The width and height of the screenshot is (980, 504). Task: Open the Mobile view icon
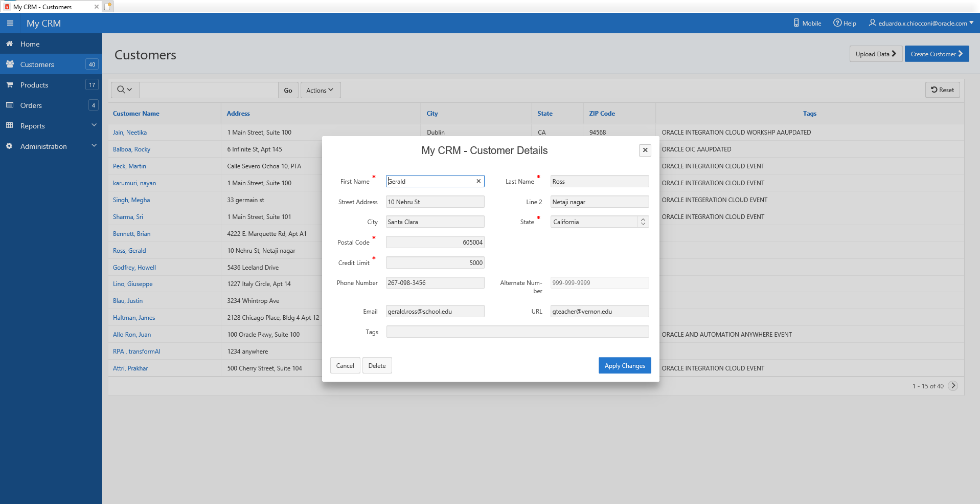pyautogui.click(x=796, y=23)
